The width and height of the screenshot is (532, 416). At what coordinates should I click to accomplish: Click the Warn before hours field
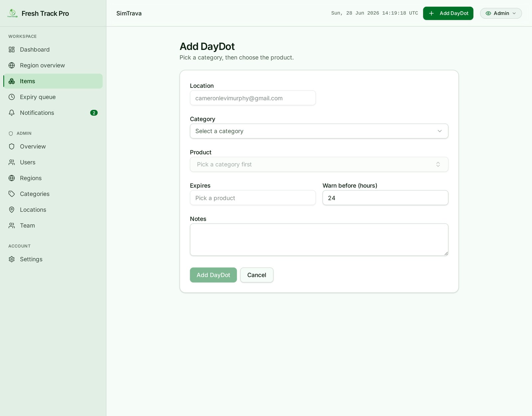[x=385, y=198]
